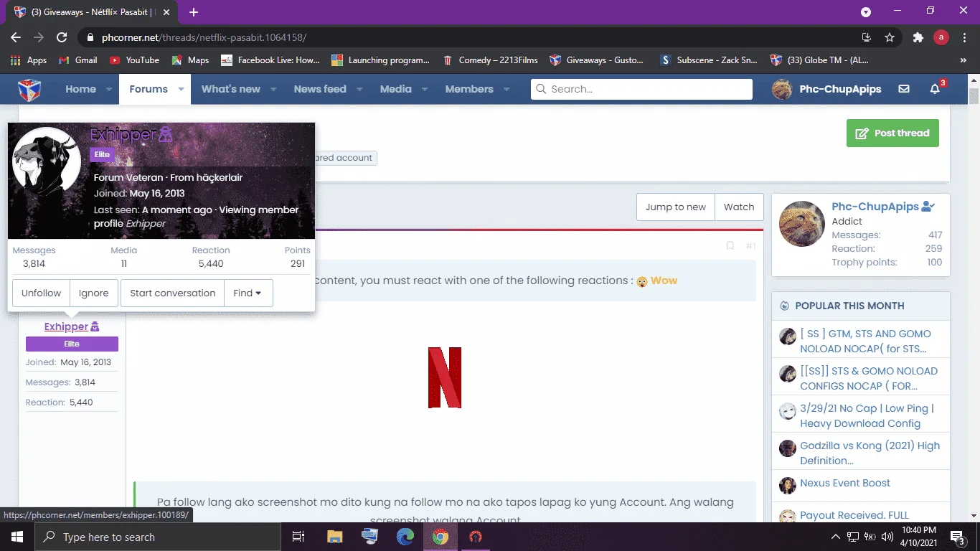Open the Exhipper username link under the tooltip
This screenshot has height=551, width=980.
(66, 326)
